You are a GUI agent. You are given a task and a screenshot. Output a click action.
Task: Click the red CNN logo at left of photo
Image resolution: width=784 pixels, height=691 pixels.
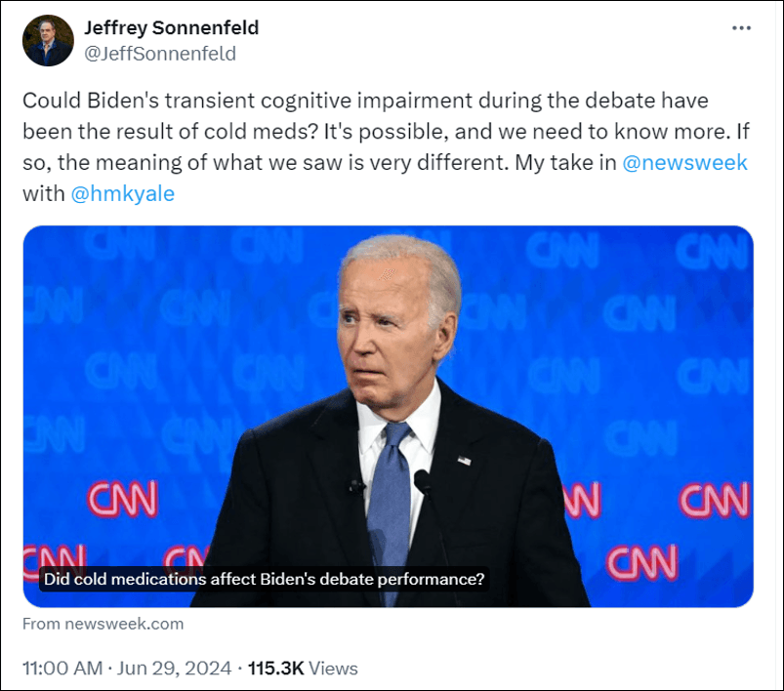point(122,499)
